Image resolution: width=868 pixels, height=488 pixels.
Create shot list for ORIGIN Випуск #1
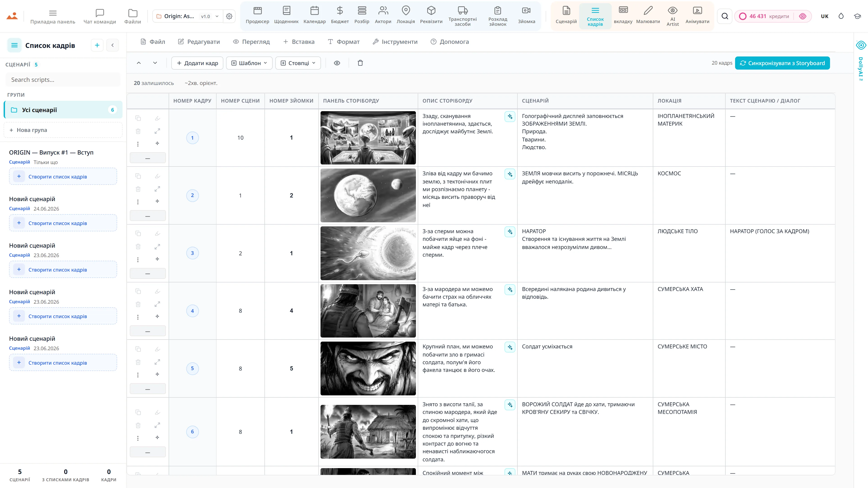tap(63, 176)
